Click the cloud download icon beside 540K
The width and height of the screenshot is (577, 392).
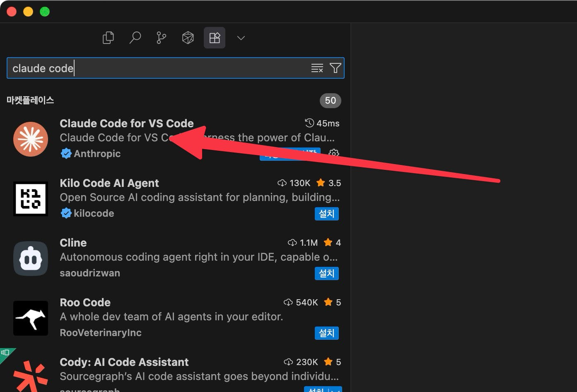[x=288, y=302]
